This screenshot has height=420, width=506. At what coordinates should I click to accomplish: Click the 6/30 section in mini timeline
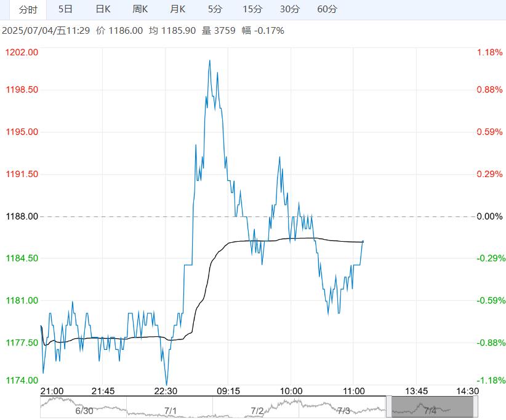coord(83,410)
